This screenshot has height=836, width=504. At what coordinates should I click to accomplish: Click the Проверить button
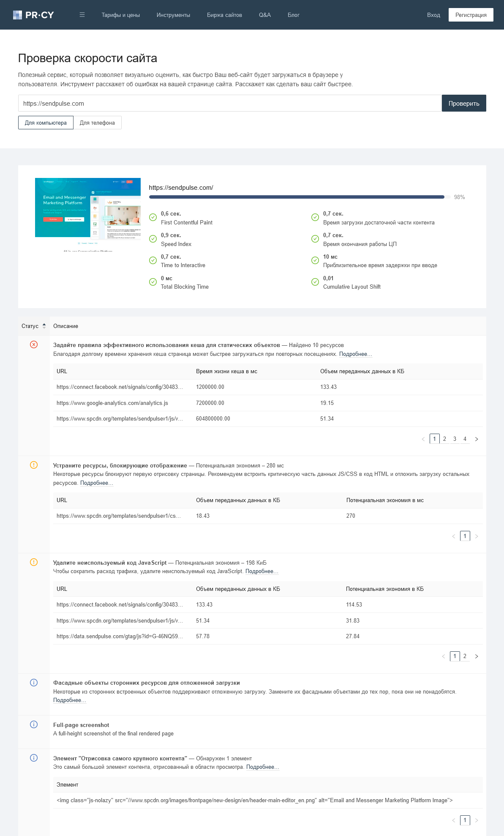(464, 103)
